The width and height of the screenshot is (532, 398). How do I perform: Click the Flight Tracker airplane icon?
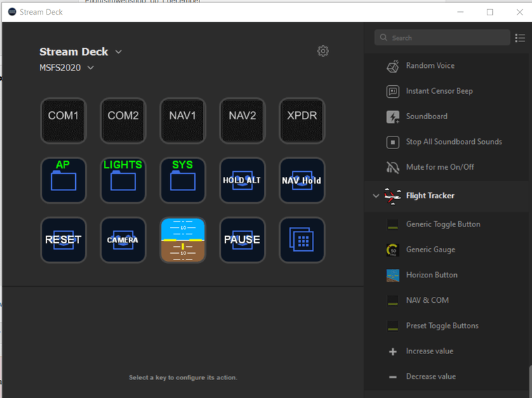click(392, 196)
